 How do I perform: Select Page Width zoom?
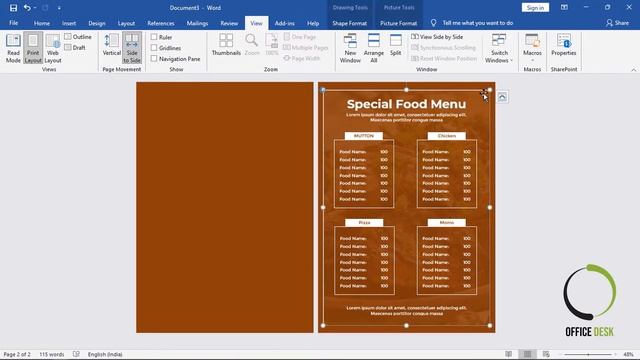[x=302, y=58]
